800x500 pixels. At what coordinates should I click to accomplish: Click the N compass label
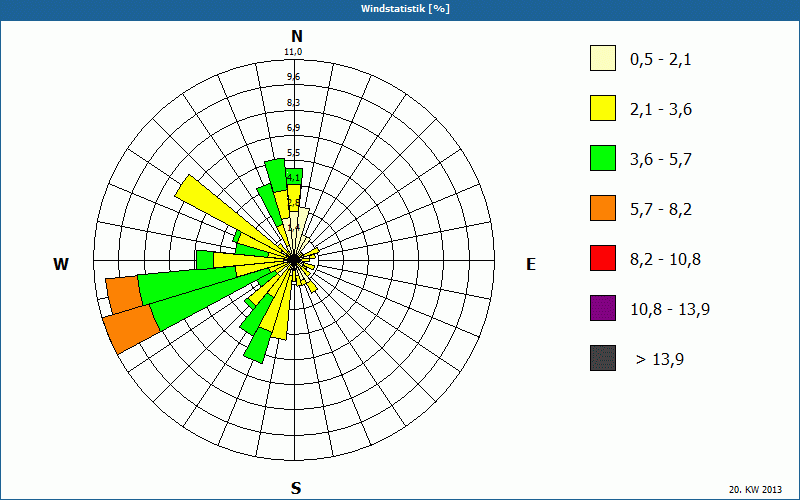[x=296, y=36]
